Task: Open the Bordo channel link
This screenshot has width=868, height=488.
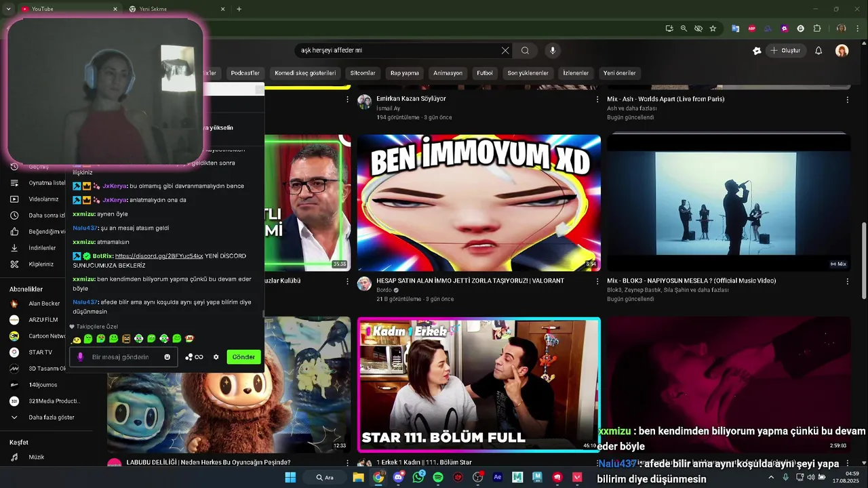Action: click(384, 290)
